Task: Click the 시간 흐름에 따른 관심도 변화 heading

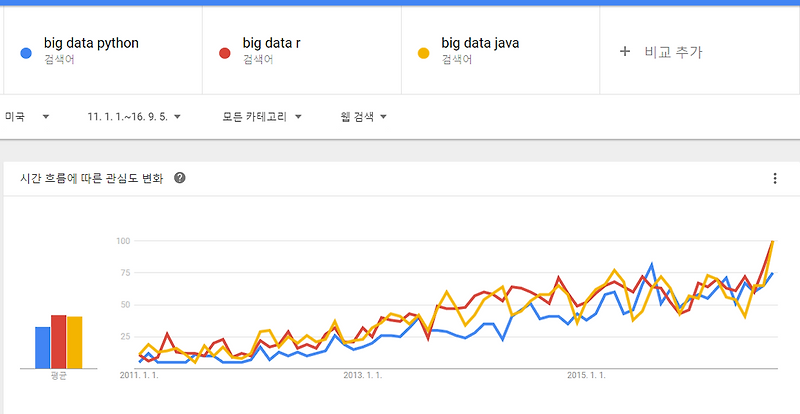Action: (92, 178)
